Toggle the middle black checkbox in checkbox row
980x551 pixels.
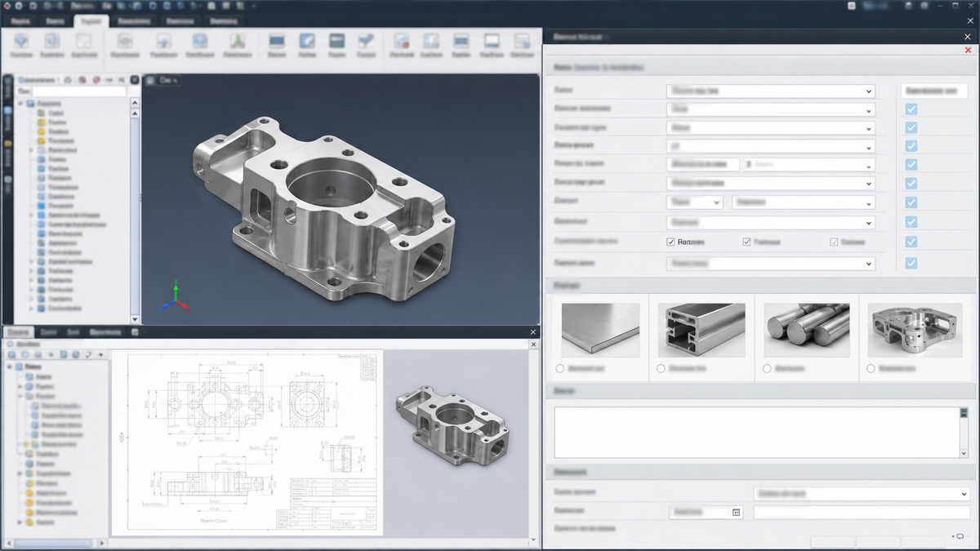click(746, 242)
